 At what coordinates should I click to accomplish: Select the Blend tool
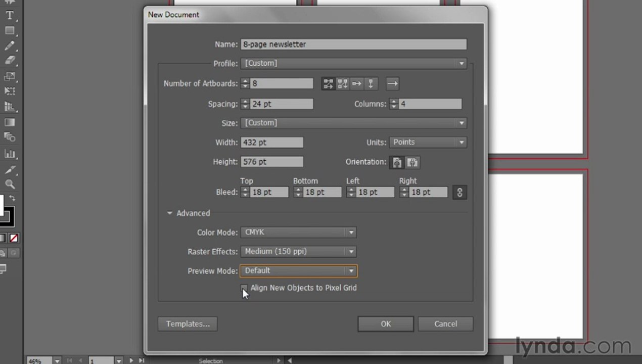click(x=9, y=137)
